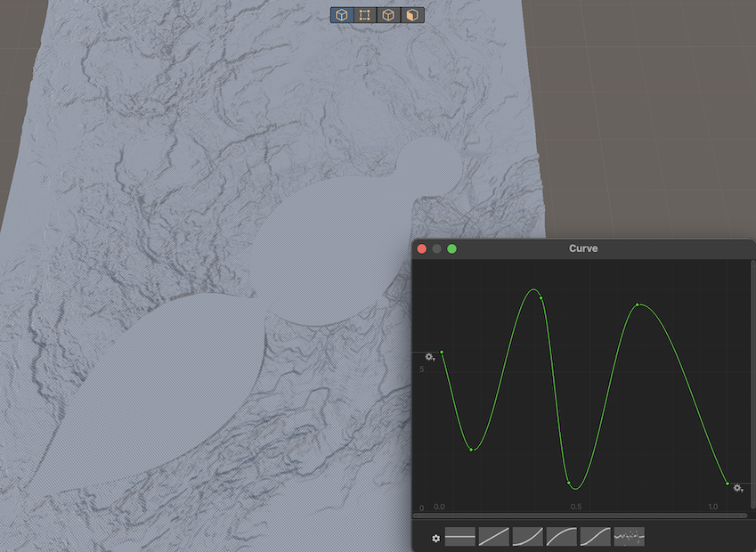
Task: Select the keyframe near the highest peak
Action: tap(541, 297)
